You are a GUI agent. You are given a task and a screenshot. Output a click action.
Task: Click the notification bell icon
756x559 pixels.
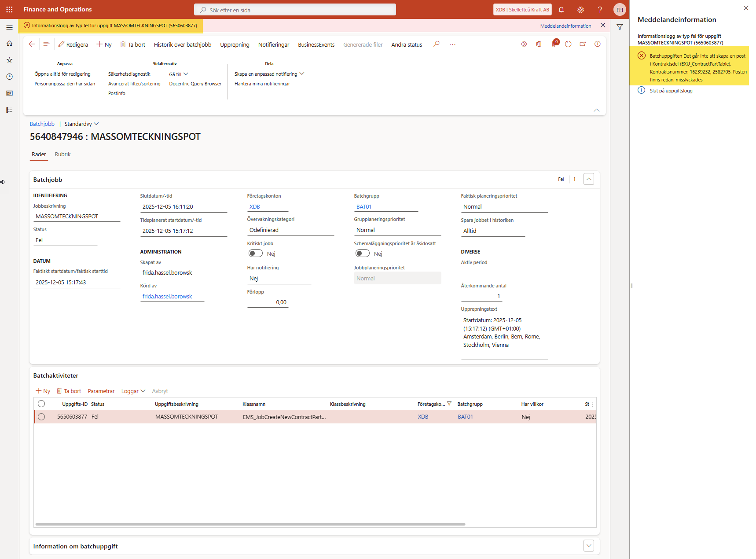[561, 10]
